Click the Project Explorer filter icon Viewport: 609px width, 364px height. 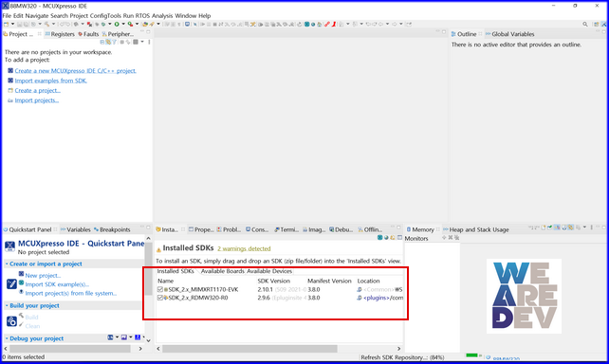(114, 42)
